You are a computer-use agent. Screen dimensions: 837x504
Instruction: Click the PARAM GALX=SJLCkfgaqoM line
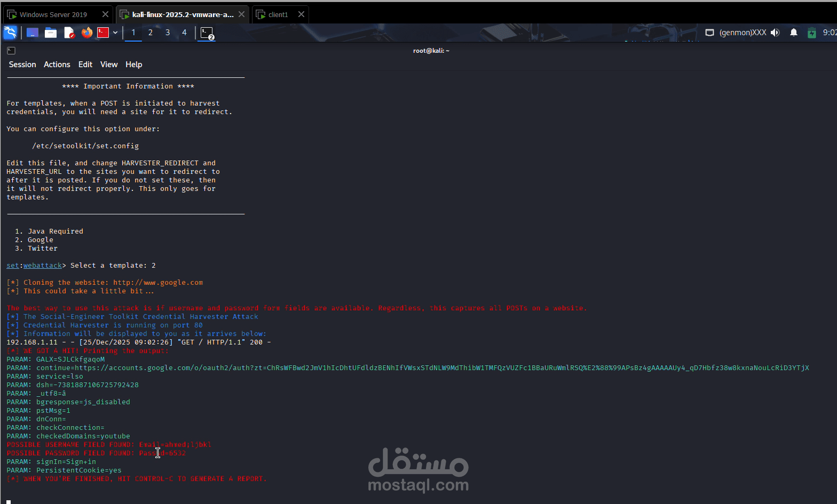pyautogui.click(x=56, y=359)
